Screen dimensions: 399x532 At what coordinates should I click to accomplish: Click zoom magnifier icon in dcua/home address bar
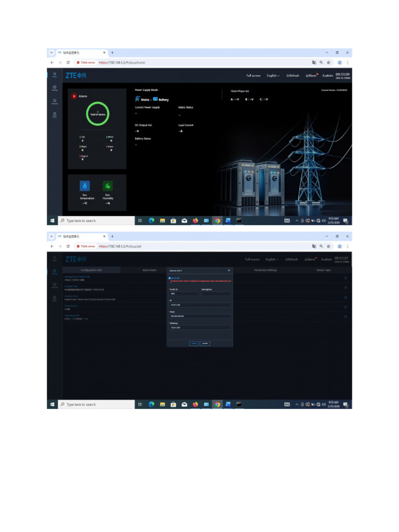click(321, 62)
